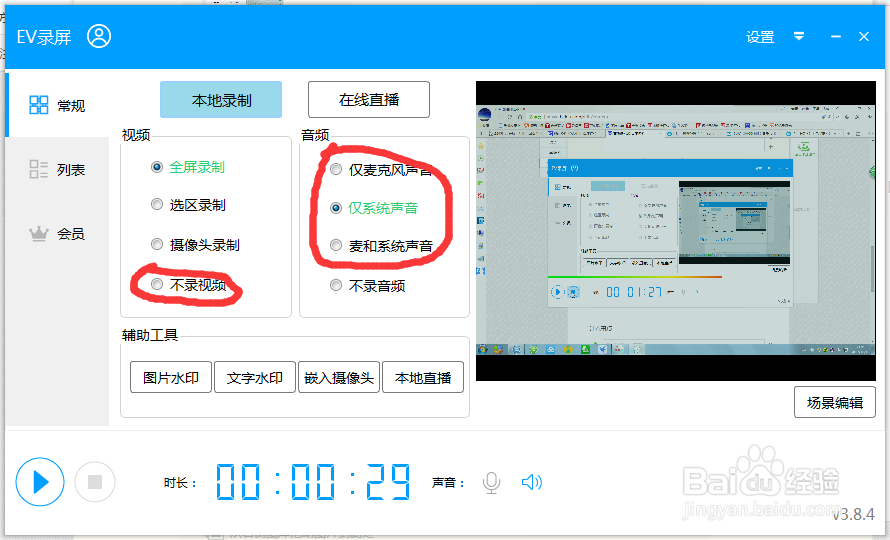Click the 00:00:29 duration timer display

pyautogui.click(x=313, y=482)
